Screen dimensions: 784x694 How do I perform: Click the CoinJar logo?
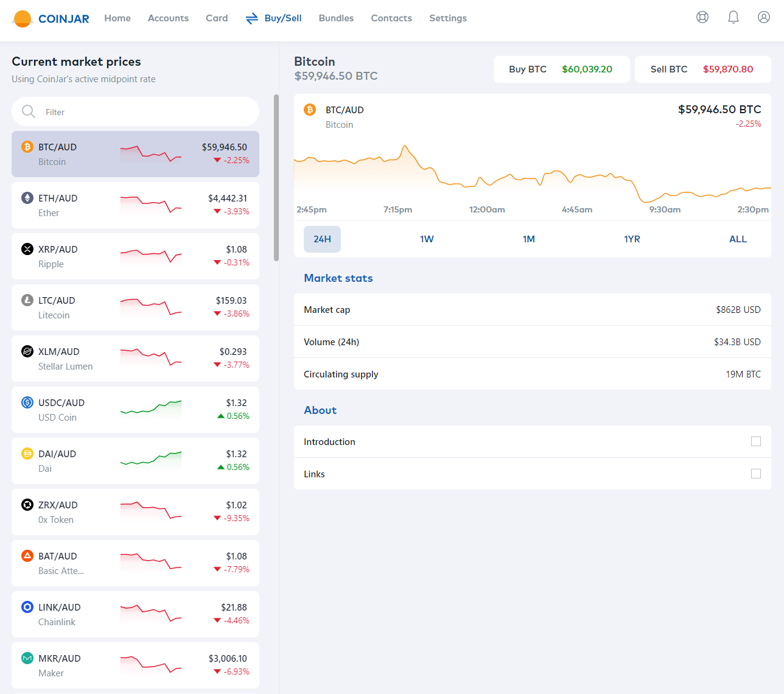click(51, 18)
